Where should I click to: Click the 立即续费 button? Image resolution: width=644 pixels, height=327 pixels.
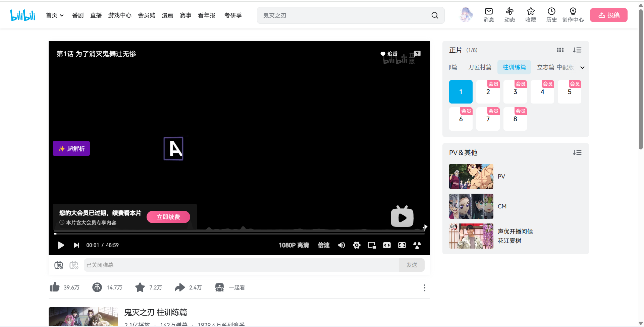(168, 217)
